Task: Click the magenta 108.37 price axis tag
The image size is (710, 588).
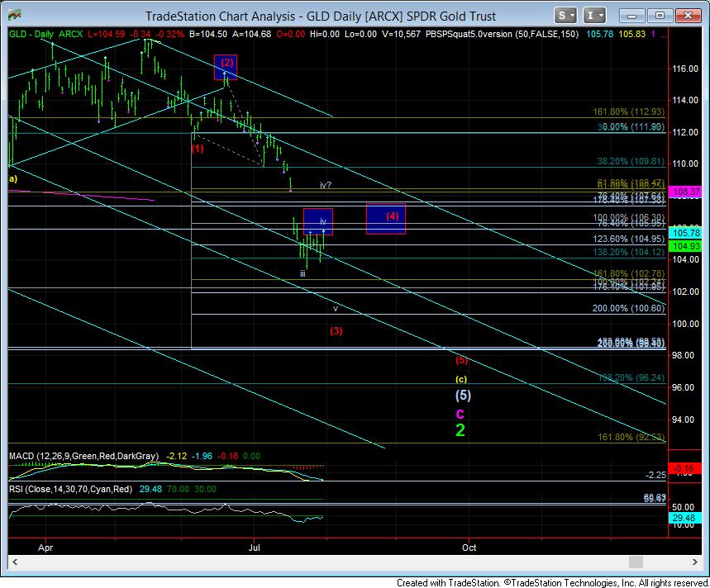Action: (x=686, y=192)
